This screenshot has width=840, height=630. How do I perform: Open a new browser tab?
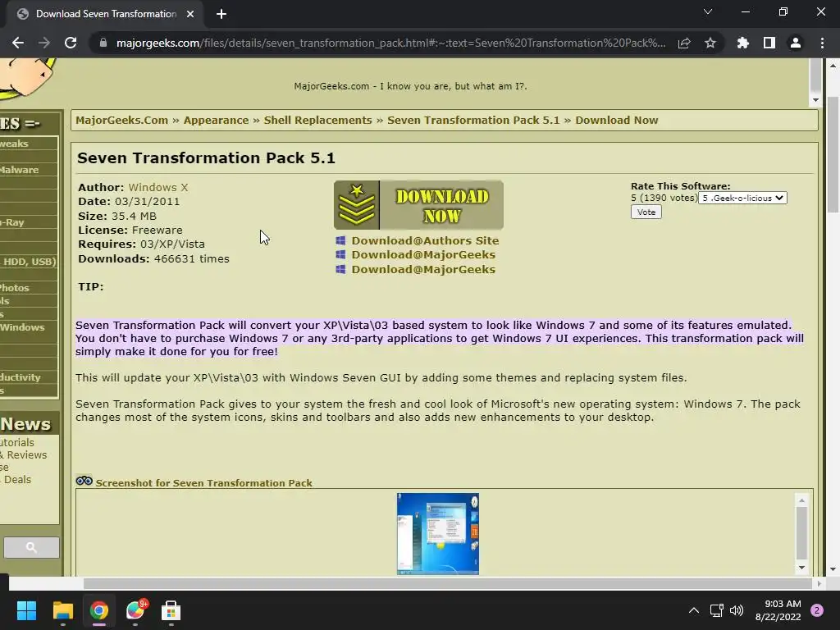(221, 14)
